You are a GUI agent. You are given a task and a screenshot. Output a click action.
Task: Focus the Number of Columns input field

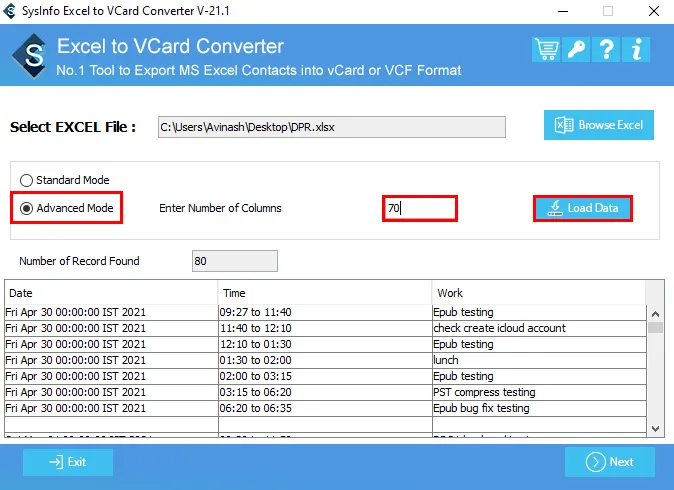(x=420, y=208)
